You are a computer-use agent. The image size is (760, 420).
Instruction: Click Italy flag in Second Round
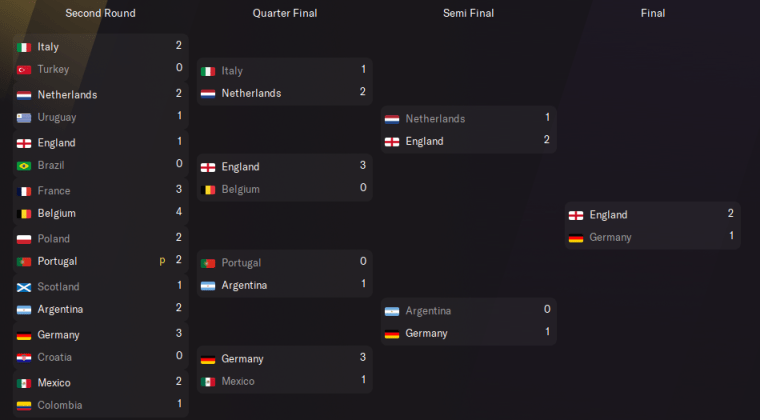point(24,47)
